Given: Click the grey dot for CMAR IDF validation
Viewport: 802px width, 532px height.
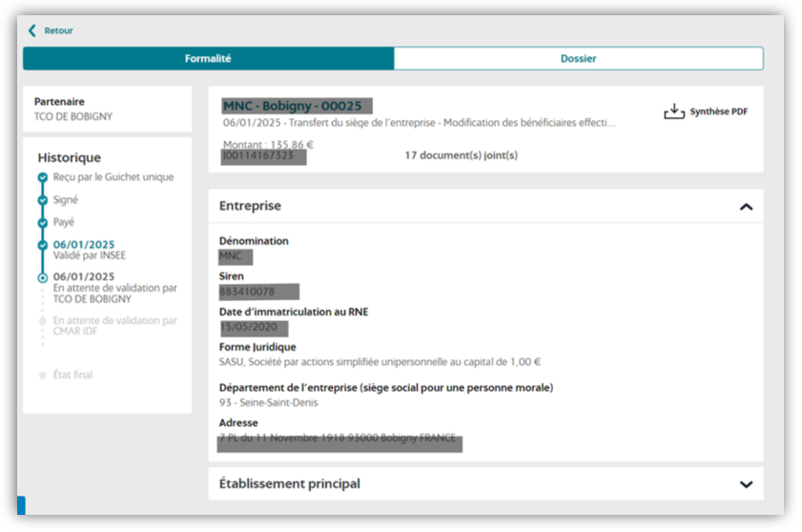Looking at the screenshot, I should pos(42,321).
